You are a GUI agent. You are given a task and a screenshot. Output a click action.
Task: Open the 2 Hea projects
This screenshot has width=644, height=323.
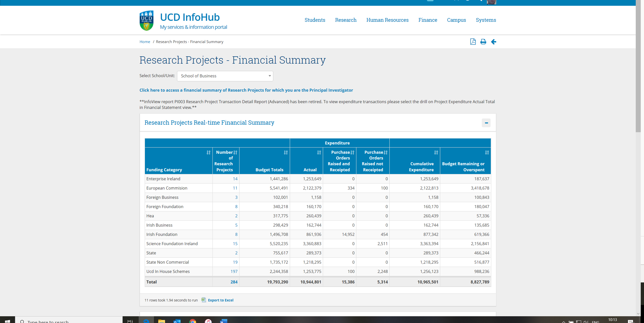(x=236, y=216)
